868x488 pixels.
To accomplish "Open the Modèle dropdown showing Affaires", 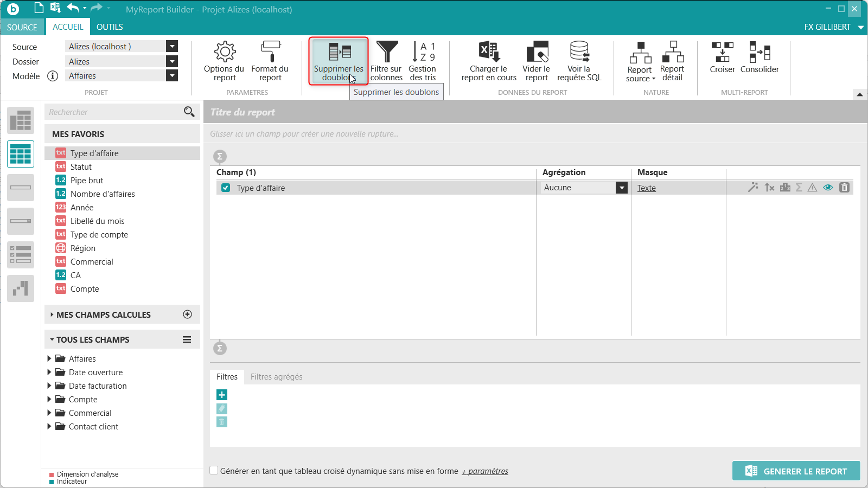I will click(172, 76).
